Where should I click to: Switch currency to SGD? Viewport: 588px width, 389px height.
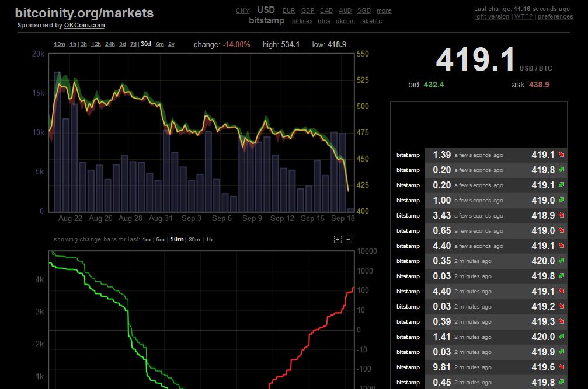[364, 11]
